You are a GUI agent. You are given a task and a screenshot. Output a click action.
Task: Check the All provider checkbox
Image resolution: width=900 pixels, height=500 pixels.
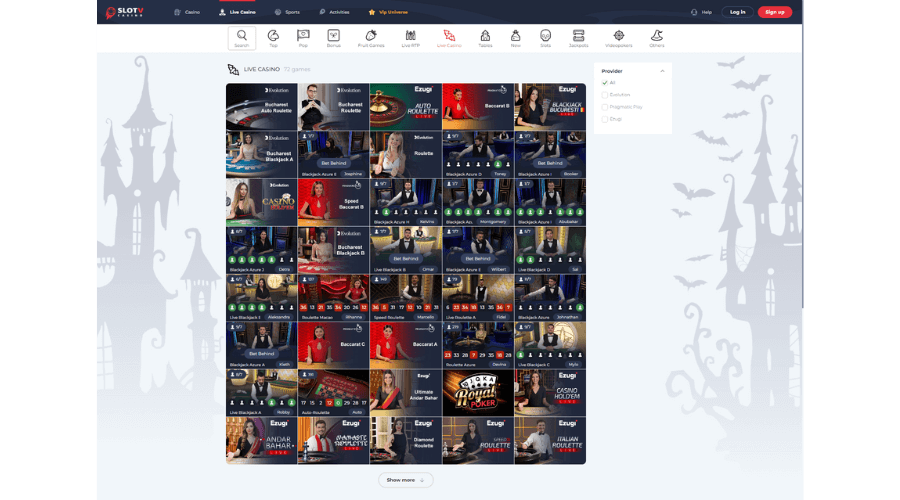tap(604, 83)
